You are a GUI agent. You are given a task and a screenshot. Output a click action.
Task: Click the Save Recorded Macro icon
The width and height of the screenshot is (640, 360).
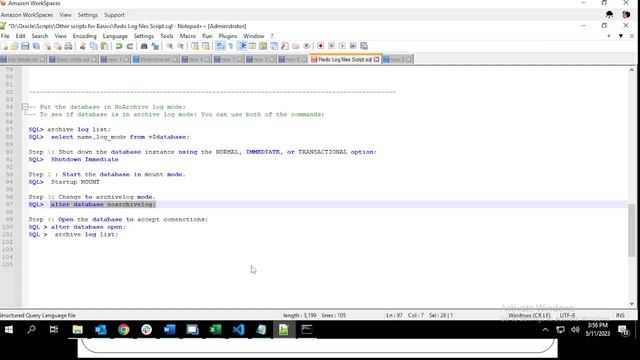[x=364, y=46]
